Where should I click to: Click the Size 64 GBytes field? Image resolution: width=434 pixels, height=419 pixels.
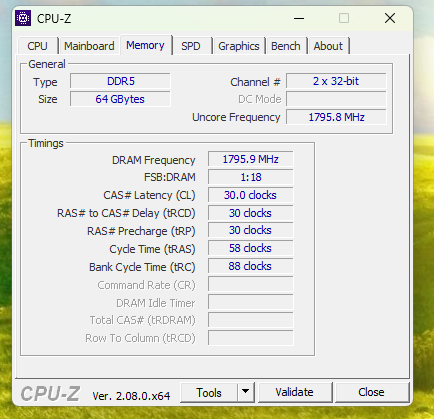[x=120, y=99]
